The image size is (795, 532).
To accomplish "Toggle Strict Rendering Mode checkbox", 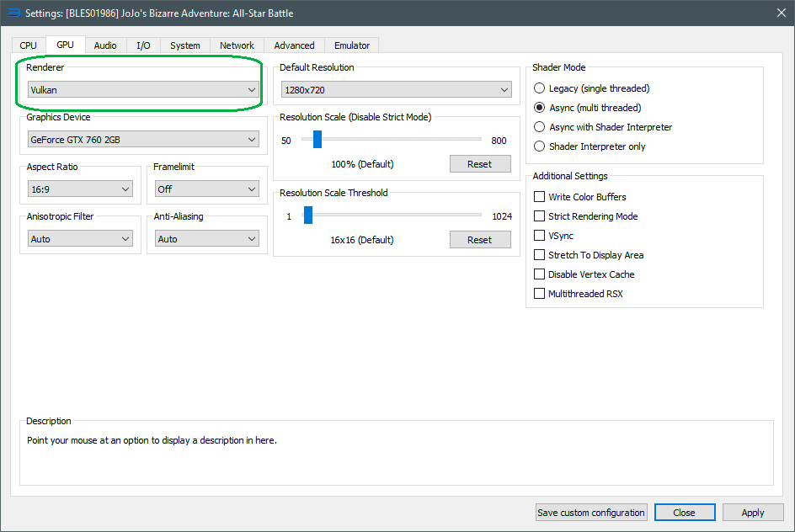I will click(x=586, y=215).
